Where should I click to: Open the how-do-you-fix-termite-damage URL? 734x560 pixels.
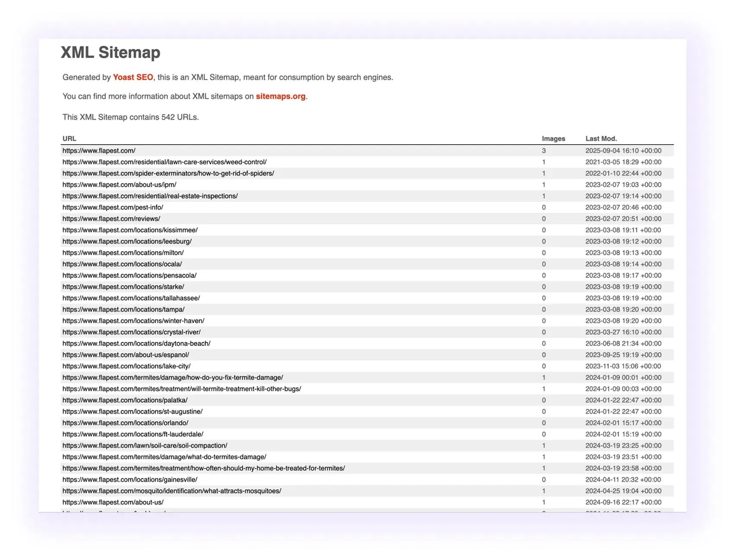[x=173, y=377]
